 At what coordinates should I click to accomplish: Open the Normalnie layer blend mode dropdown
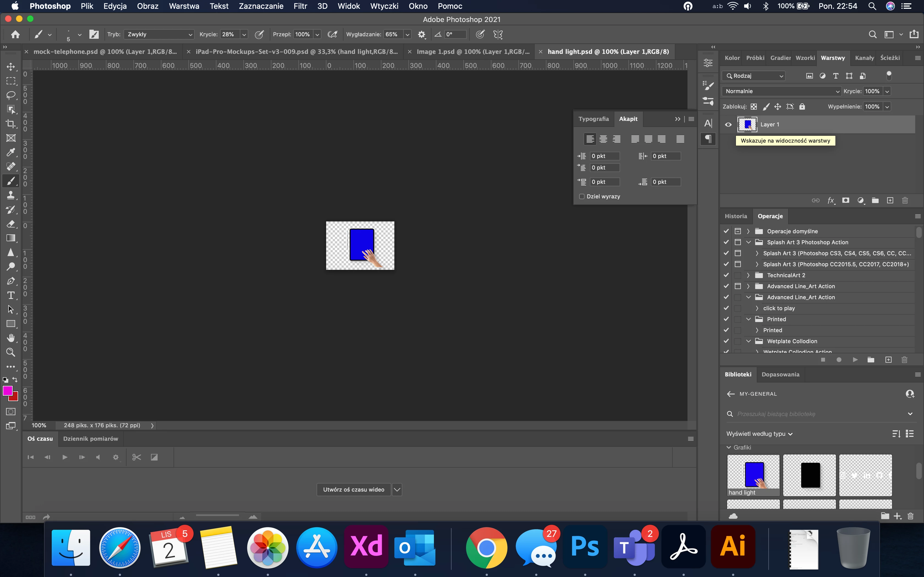[x=782, y=91]
